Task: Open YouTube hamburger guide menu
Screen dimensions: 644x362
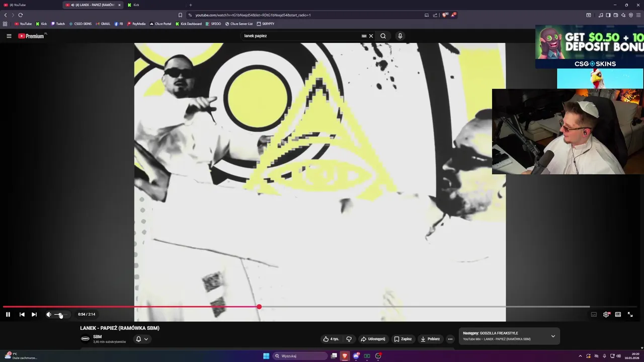Action: click(9, 36)
